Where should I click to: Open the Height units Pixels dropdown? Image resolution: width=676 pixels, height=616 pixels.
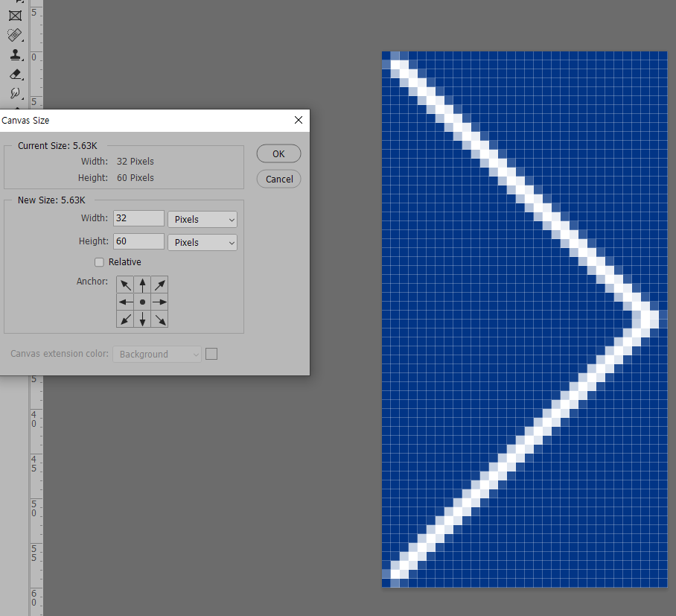pos(203,242)
